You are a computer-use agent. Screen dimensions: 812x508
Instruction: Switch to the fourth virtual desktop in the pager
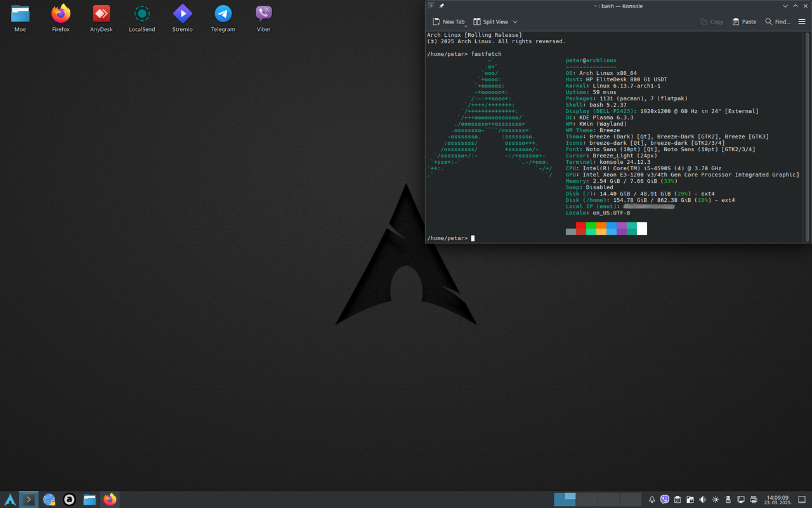(631, 500)
